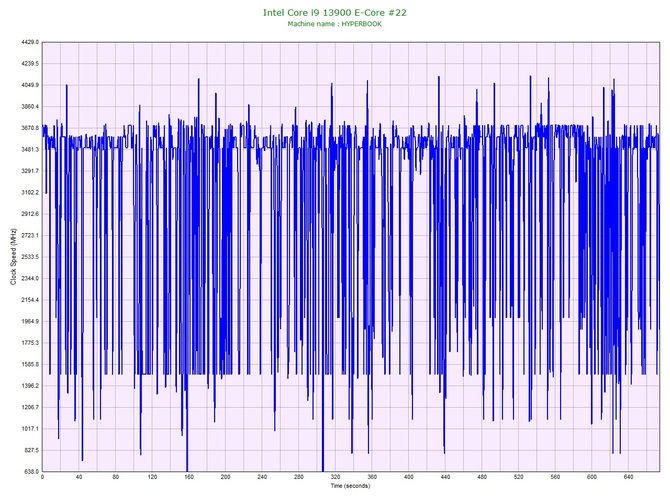The image size is (670, 503).
Task: Click the 'Clock Speed (MHz)' axis label
Action: [13, 256]
